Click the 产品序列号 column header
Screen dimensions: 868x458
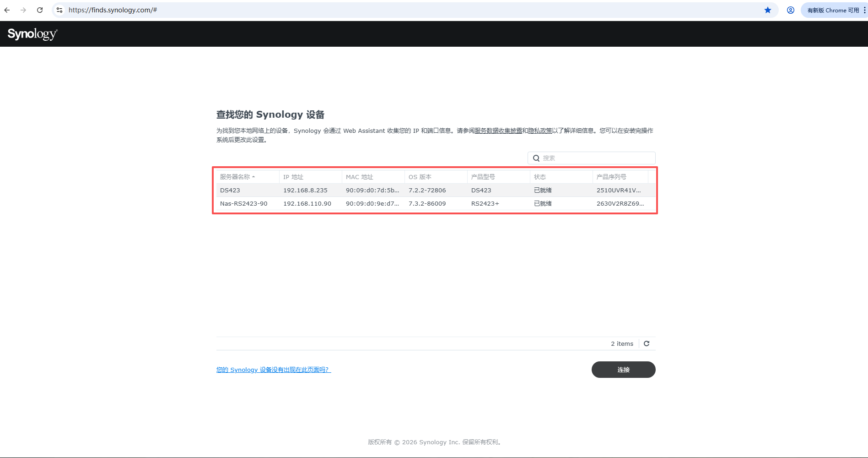[620, 177]
